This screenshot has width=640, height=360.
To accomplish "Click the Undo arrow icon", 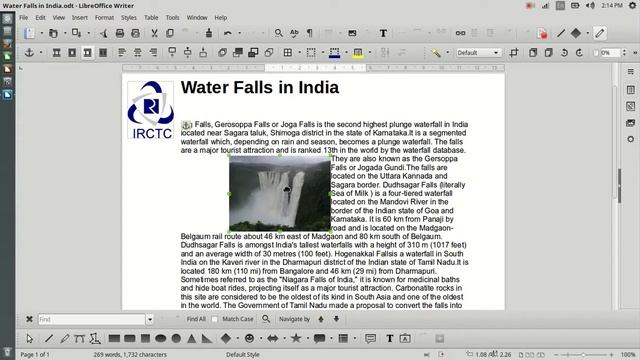I will tap(228, 33).
